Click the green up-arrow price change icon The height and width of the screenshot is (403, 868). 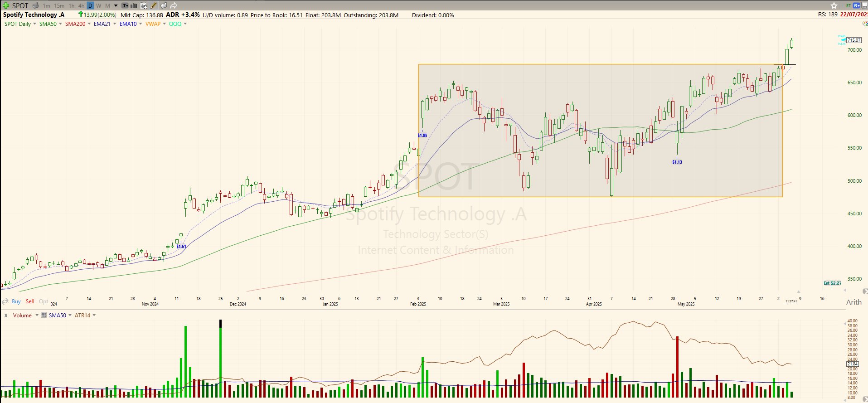81,15
